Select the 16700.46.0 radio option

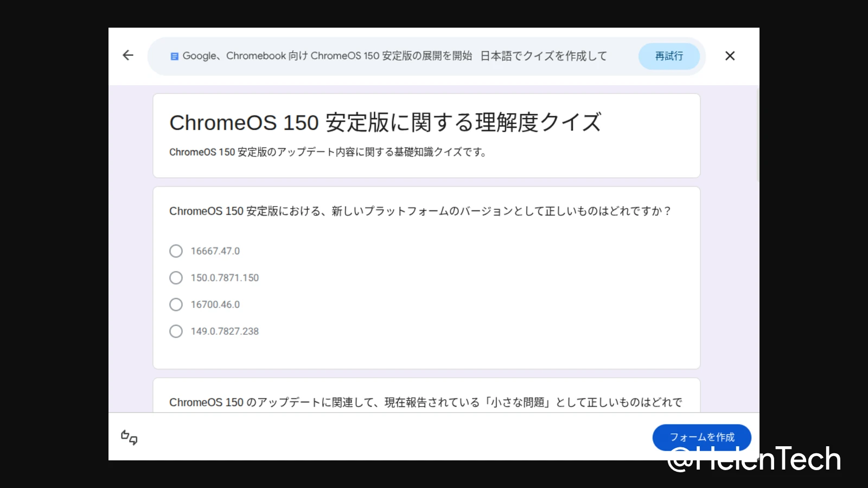click(176, 305)
